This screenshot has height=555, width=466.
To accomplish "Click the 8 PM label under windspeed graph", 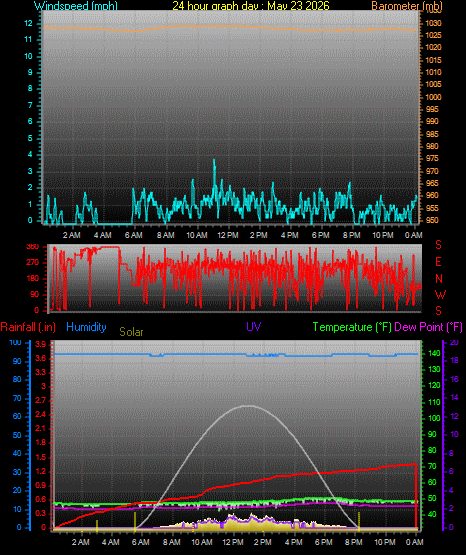I will (352, 235).
